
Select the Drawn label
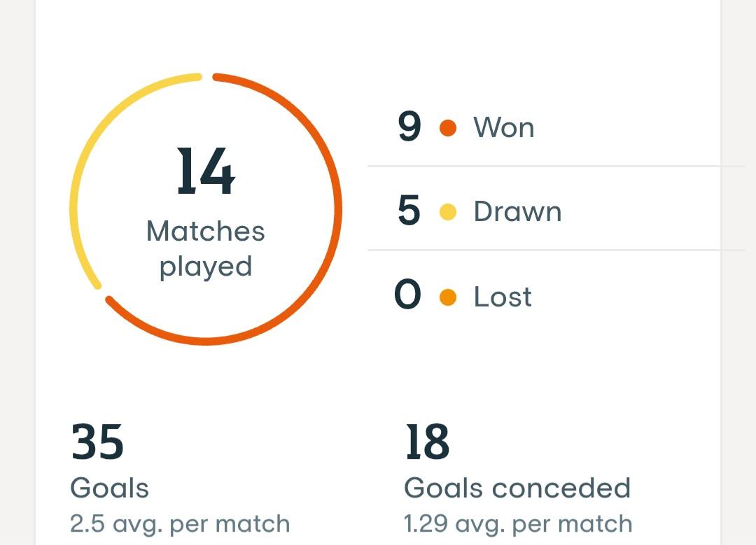coord(517,211)
